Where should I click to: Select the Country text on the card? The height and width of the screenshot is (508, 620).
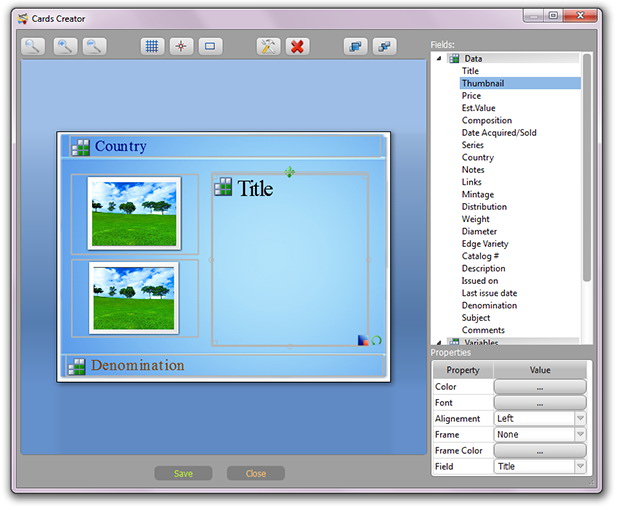[x=121, y=147]
